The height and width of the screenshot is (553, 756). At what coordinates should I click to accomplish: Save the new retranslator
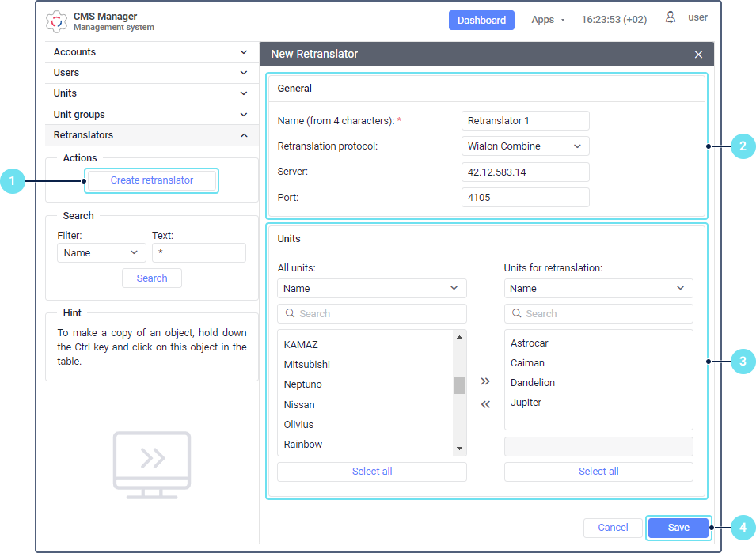678,528
